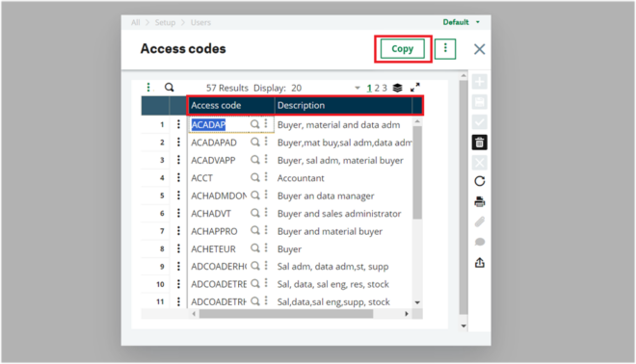Open the more actions menu beside Copy
This screenshot has width=636, height=364.
coord(445,49)
